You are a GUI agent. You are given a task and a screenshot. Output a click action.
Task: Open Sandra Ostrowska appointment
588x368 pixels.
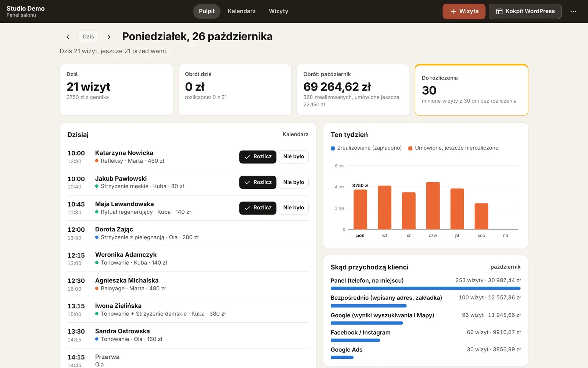pyautogui.click(x=188, y=335)
